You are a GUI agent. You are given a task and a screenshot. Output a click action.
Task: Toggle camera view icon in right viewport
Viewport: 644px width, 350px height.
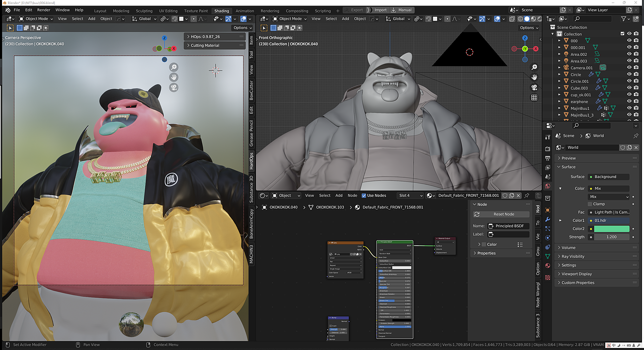coord(534,87)
